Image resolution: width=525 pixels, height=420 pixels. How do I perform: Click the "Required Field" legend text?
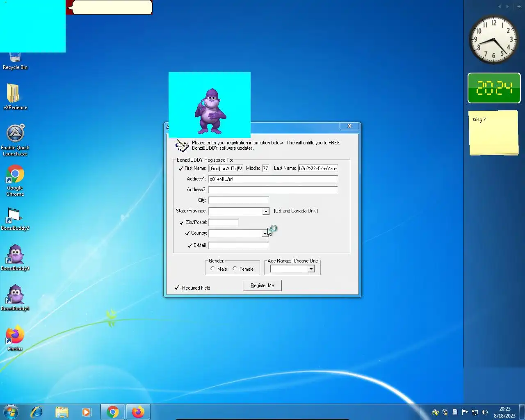196,288
